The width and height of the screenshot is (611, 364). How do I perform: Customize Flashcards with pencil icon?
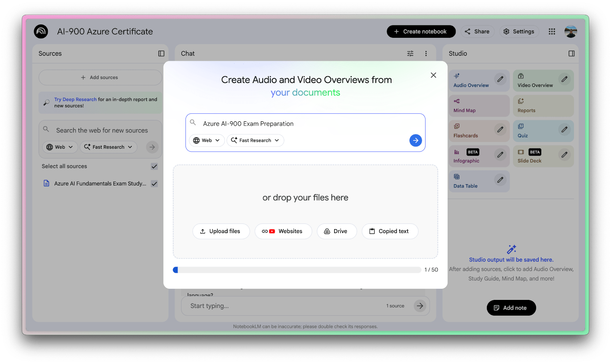coord(500,129)
